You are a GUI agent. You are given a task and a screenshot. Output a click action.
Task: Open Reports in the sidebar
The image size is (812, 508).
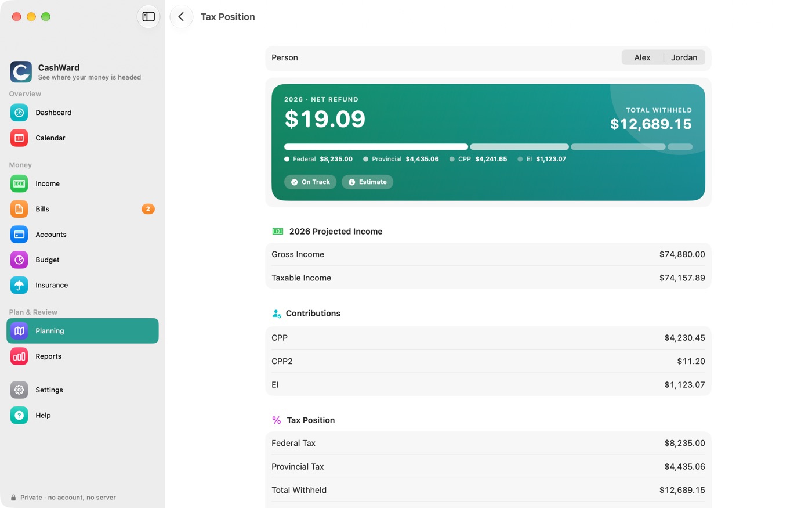(x=82, y=356)
